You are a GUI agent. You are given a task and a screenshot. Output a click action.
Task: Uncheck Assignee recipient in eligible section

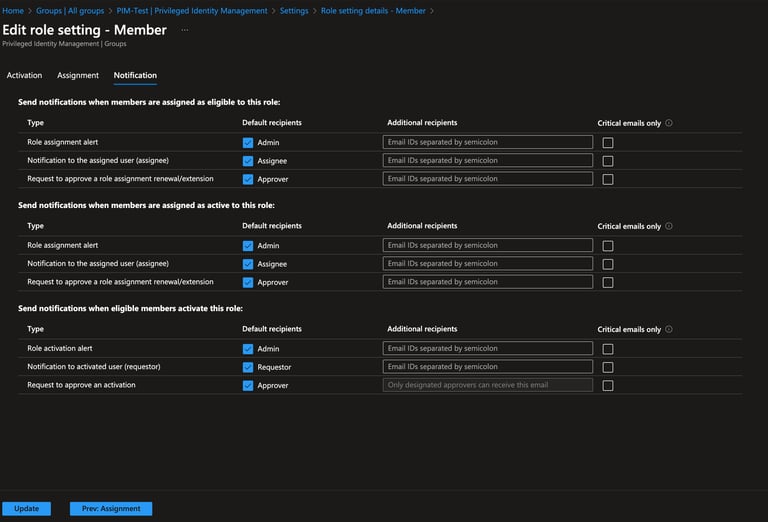[248, 161]
